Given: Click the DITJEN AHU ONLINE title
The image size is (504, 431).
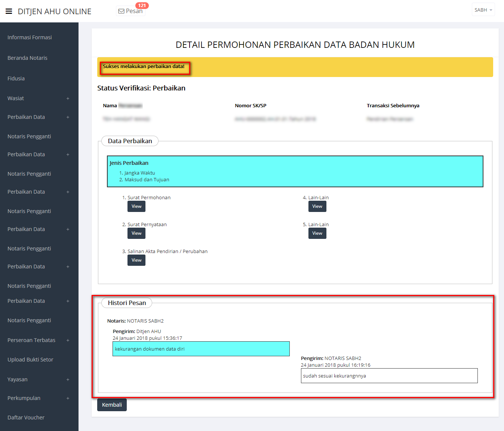Looking at the screenshot, I should pyautogui.click(x=55, y=12).
